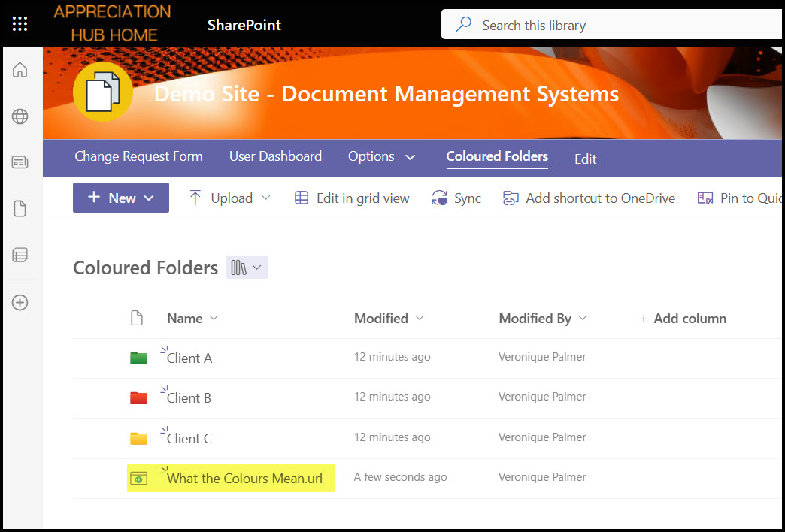The height and width of the screenshot is (532, 785).
Task: Click the Sync button
Action: [456, 198]
